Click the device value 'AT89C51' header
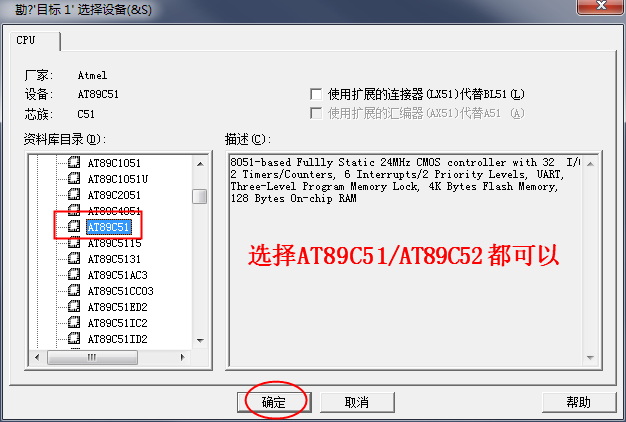This screenshot has width=626, height=422. click(x=98, y=95)
